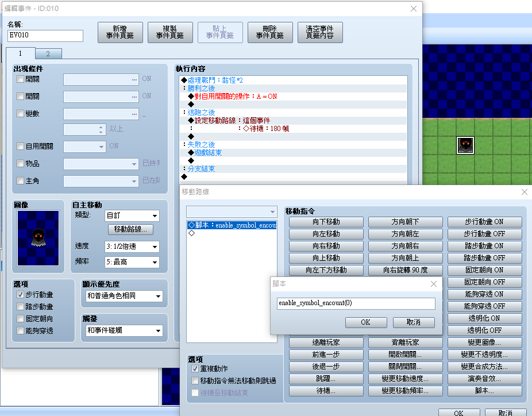Click the 向上移動 move command

326,258
